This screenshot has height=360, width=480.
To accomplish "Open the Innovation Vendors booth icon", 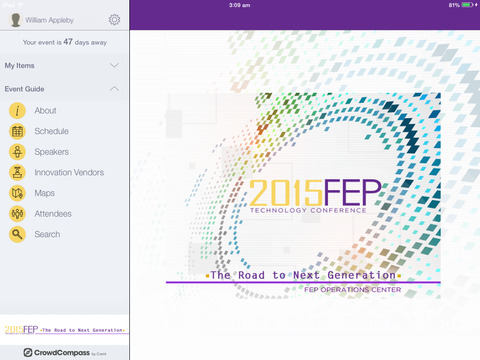I will point(17,173).
